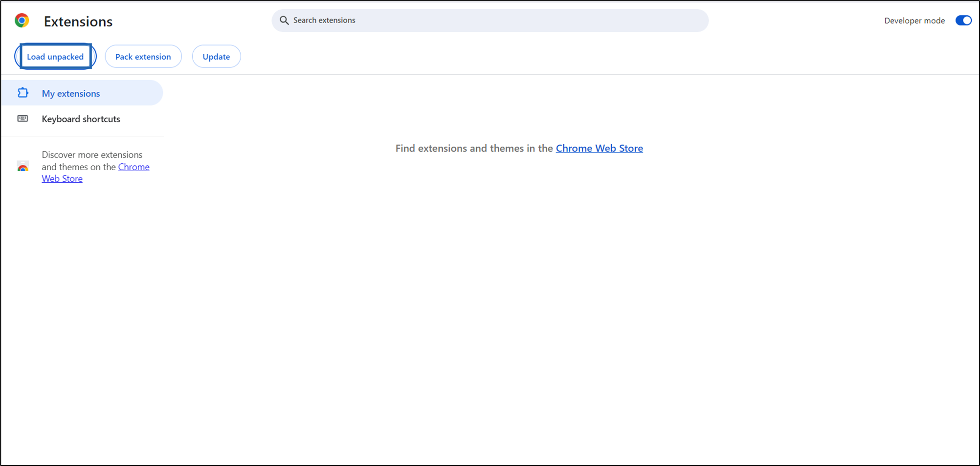Click the Update button
This screenshot has width=980, height=466.
pyautogui.click(x=216, y=56)
